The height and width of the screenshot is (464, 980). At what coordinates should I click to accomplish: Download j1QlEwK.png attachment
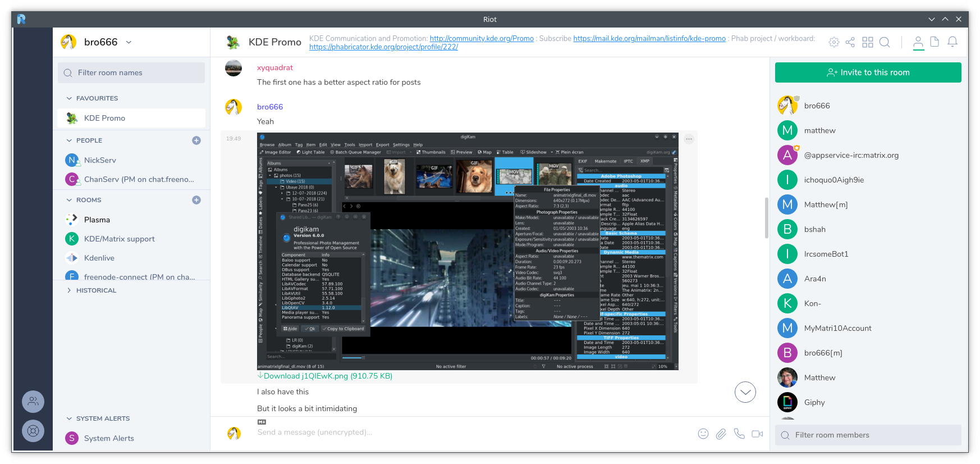click(325, 376)
